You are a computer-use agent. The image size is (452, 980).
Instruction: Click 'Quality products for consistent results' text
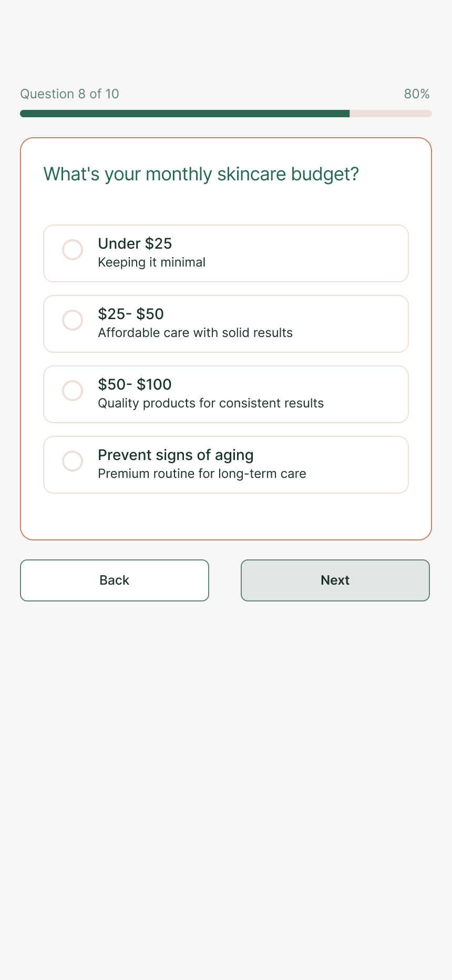[211, 403]
